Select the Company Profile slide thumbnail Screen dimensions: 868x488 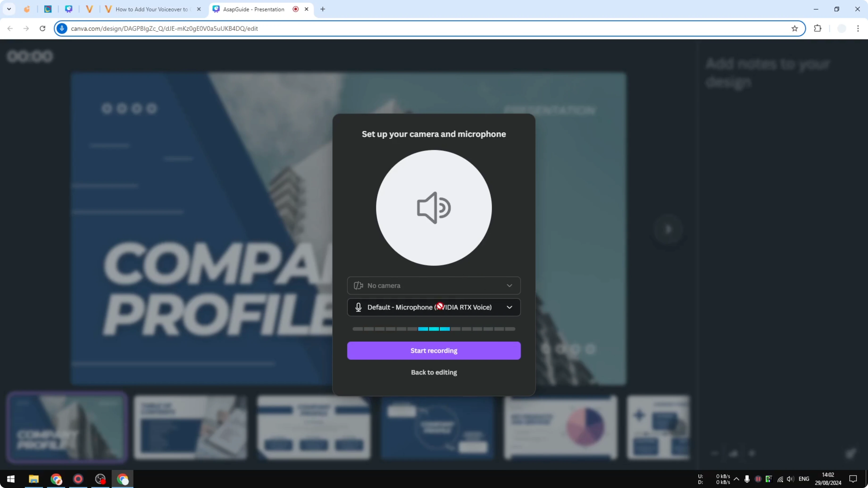(x=67, y=427)
